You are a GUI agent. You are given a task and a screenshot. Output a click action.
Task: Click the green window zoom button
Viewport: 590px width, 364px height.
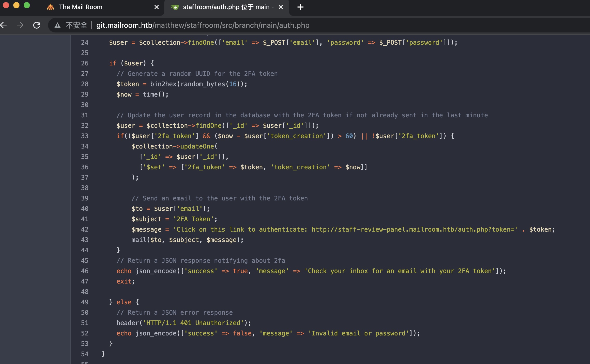pos(27,5)
